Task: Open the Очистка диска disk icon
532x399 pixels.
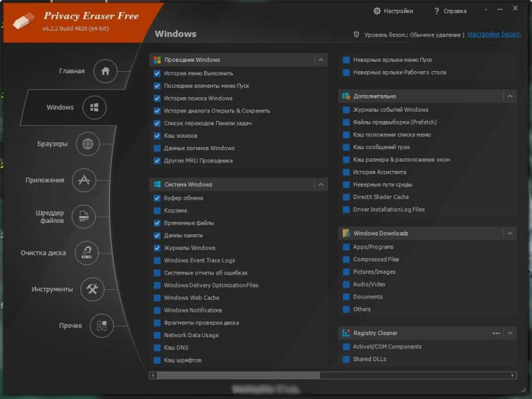Action: (87, 253)
